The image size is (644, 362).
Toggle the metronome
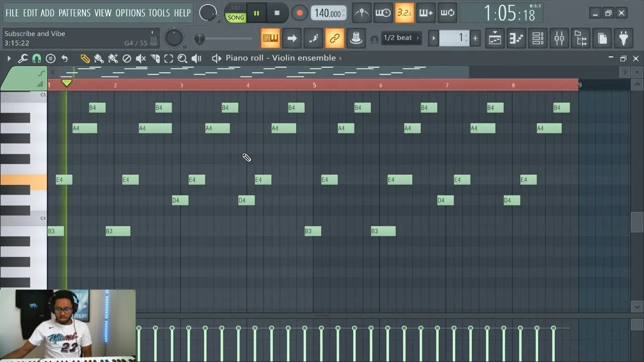[x=362, y=13]
